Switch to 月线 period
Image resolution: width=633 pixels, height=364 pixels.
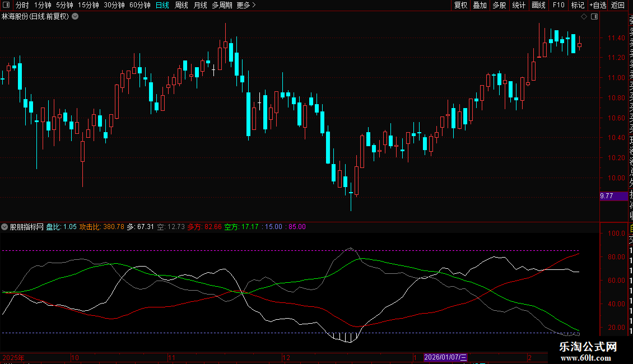click(200, 5)
